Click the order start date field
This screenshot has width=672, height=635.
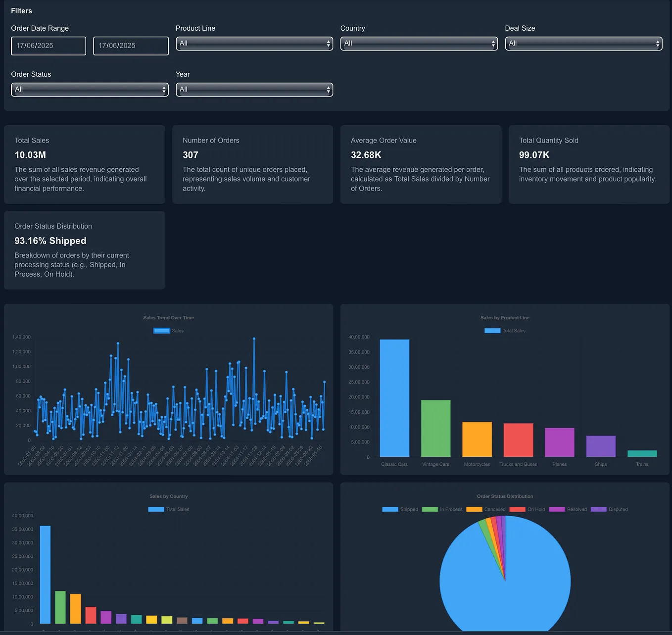(48, 46)
